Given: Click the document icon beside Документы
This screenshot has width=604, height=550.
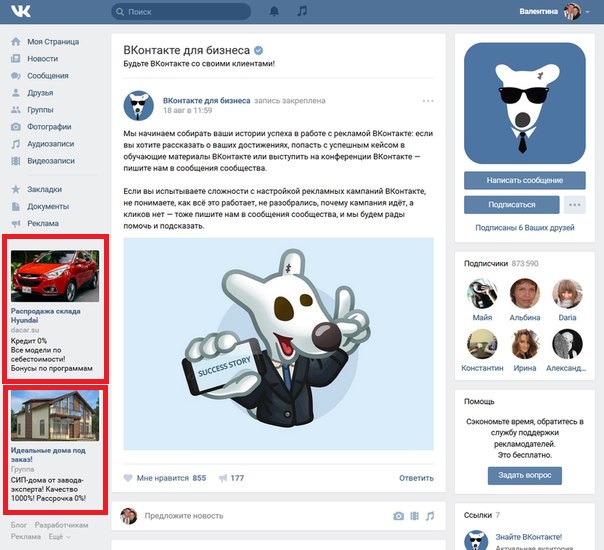Looking at the screenshot, I should (16, 206).
